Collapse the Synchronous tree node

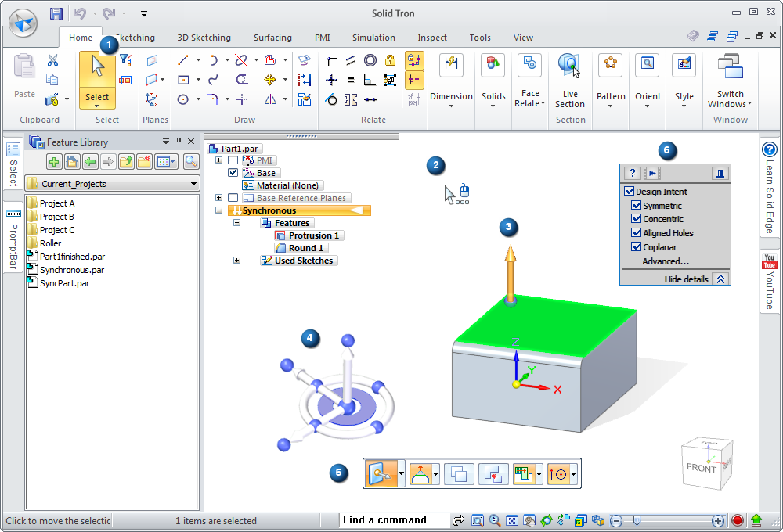tap(219, 210)
